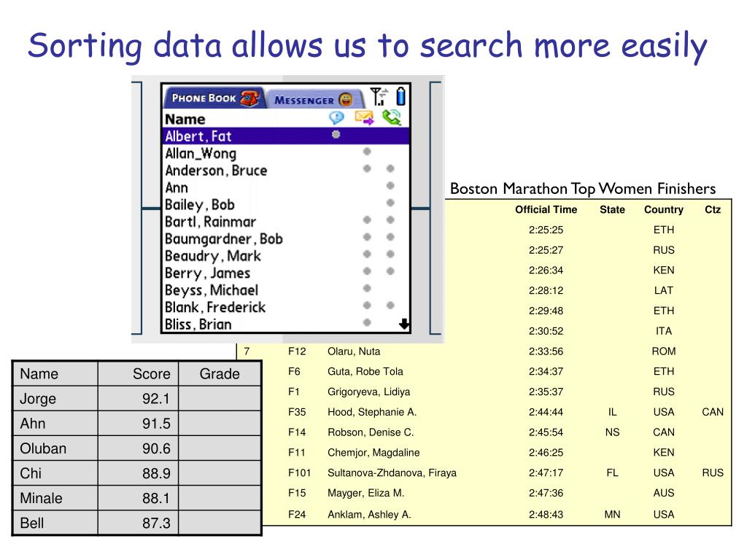Select the Bell name cell
Screen dimensions: 747x560
click(x=55, y=523)
